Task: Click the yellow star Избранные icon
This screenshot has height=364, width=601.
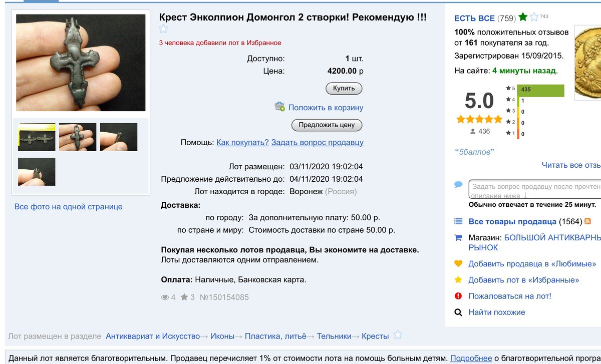Action: [x=458, y=280]
